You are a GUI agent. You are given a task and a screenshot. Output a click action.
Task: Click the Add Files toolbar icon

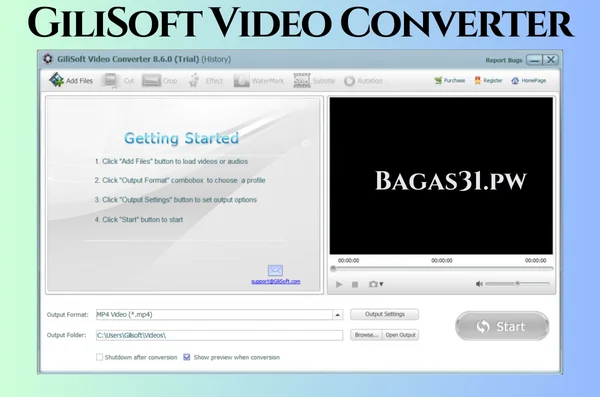pos(56,80)
